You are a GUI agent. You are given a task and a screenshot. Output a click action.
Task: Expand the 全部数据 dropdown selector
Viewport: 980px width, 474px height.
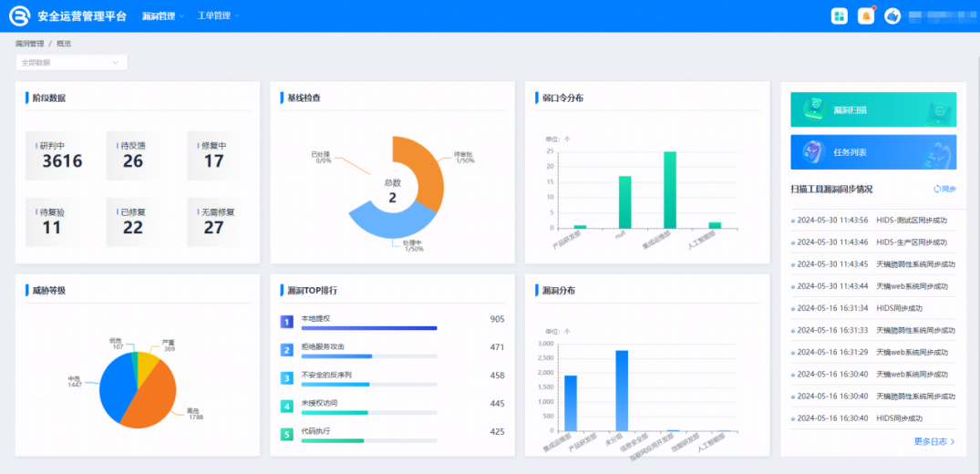click(72, 63)
